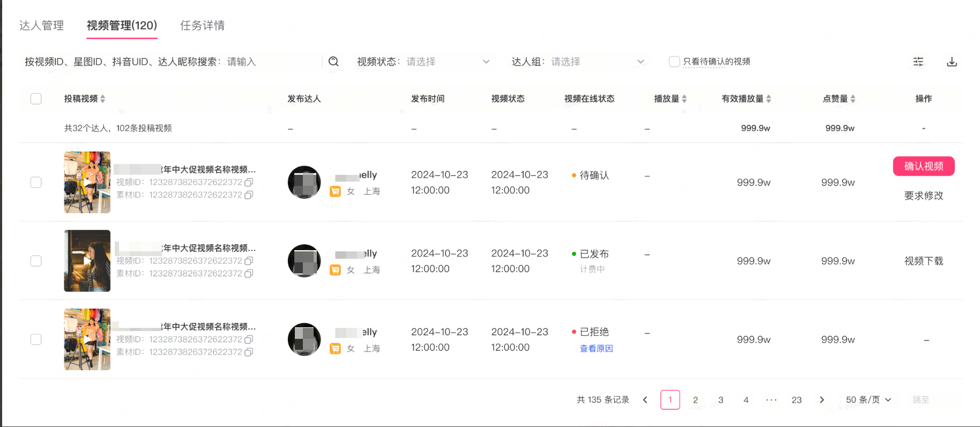Click the search magnifier icon
980x427 pixels.
(333, 62)
